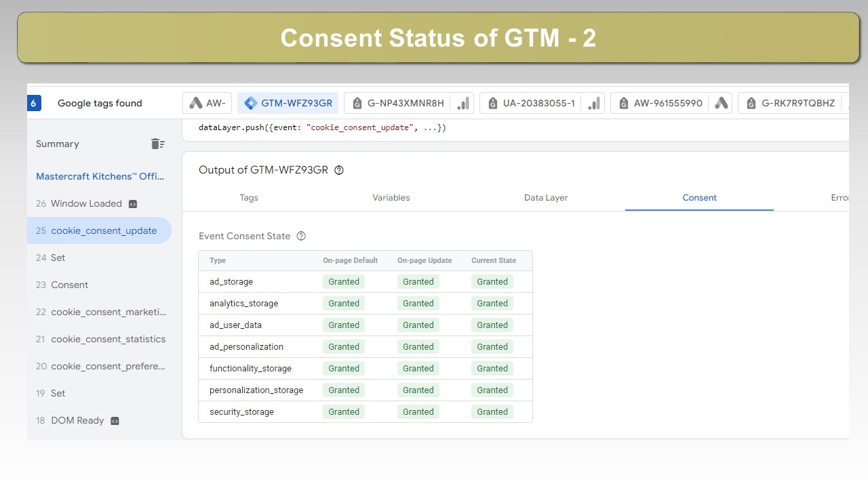Switch to the Data Layer tab

point(546,198)
